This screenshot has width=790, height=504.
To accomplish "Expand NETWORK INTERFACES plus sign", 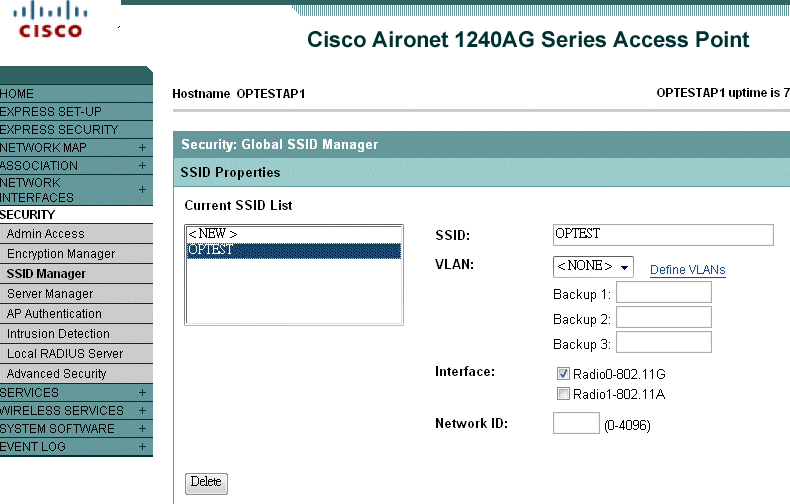I will click(x=142, y=190).
